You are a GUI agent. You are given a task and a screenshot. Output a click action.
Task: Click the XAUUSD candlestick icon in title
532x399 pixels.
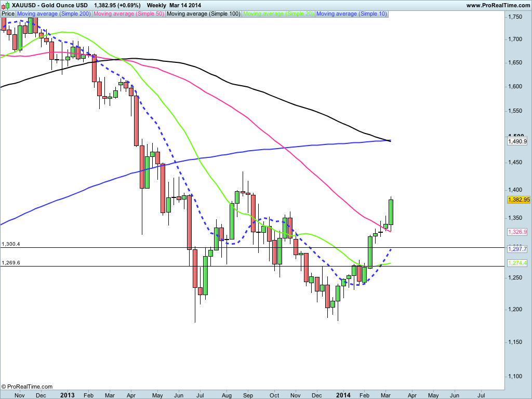click(x=6, y=5)
